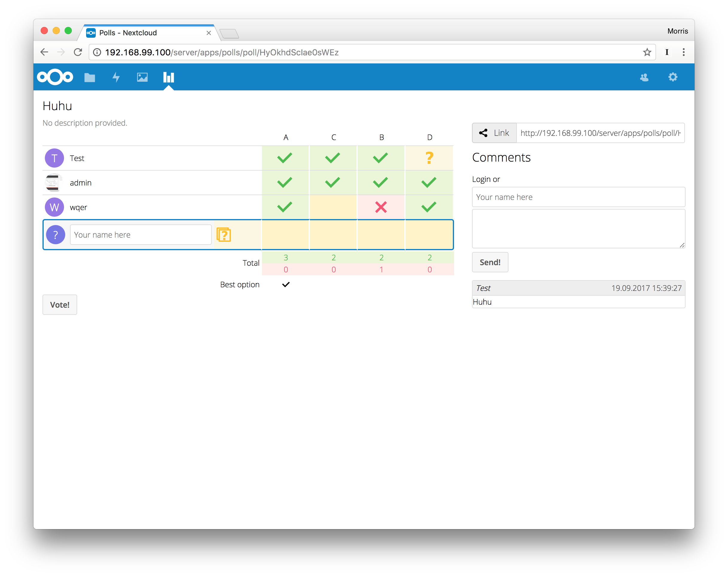Toggle the new vote cell for option A
This screenshot has height=577, width=728.
pos(286,235)
